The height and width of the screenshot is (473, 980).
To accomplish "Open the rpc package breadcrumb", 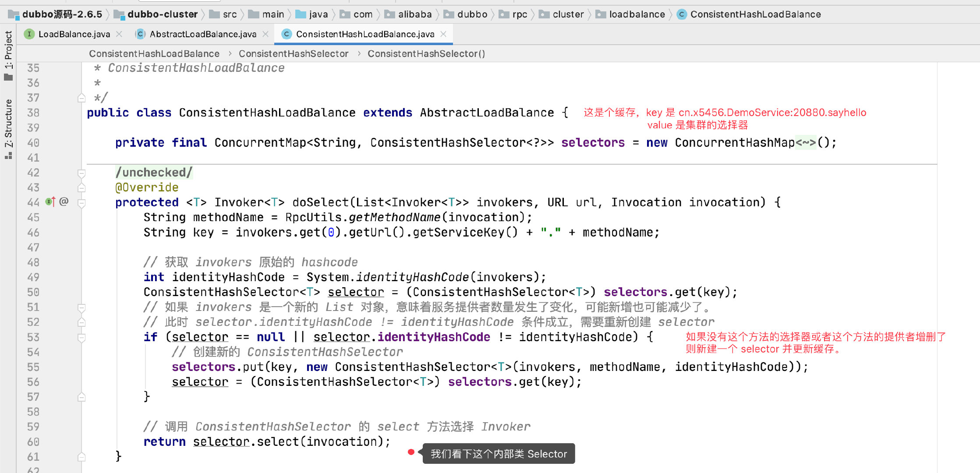I will point(513,14).
